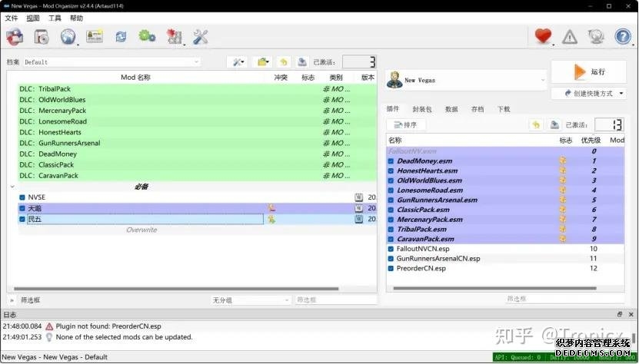
Task: Open the 工具 menu
Action: [55, 18]
